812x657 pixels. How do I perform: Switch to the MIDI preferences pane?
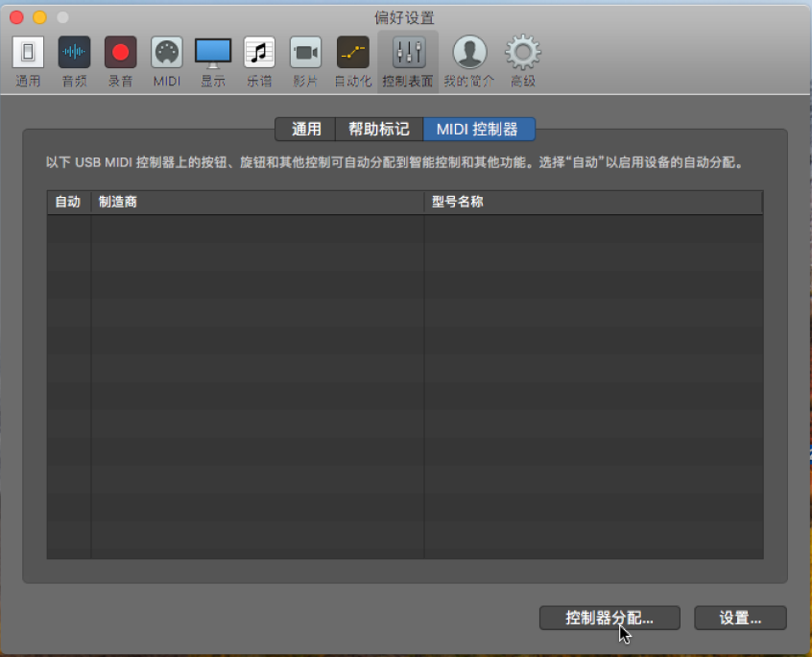(167, 60)
